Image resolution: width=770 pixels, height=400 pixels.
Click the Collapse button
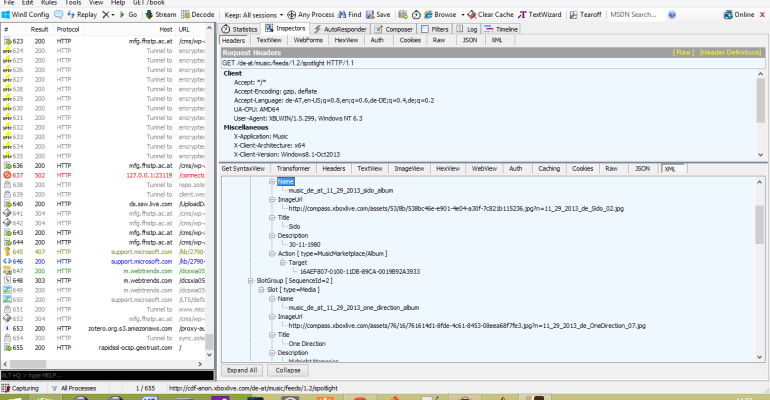tap(288, 370)
